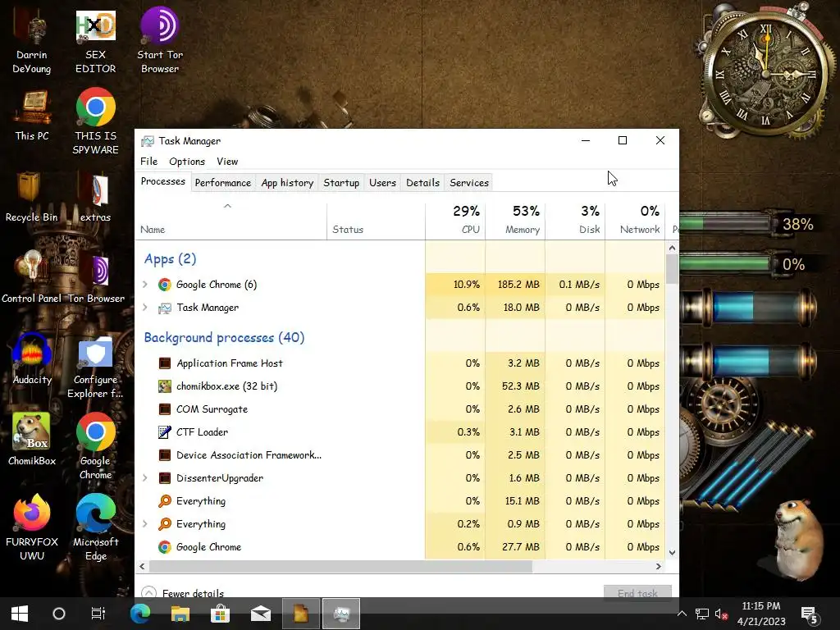This screenshot has width=840, height=630.
Task: Collapse to Fewer details view
Action: pyautogui.click(x=183, y=593)
